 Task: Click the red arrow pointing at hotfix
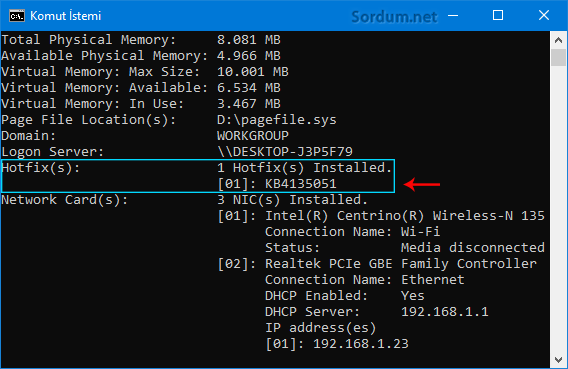coord(422,184)
